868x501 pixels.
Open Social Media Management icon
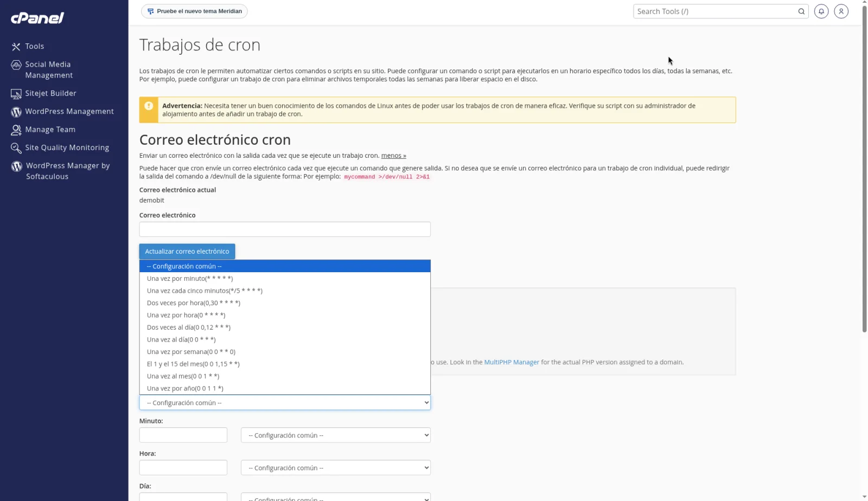pos(16,65)
